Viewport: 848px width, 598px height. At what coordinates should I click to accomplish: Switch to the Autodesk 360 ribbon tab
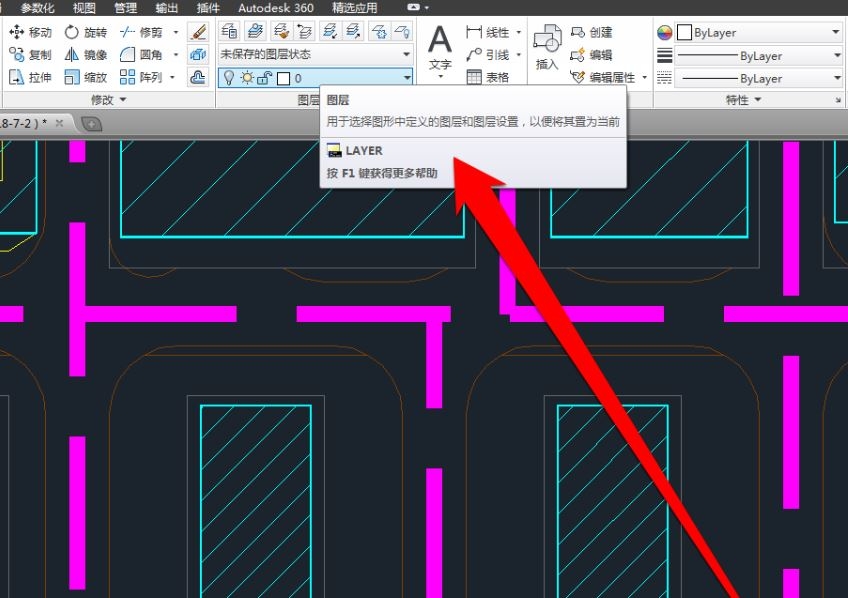276,8
